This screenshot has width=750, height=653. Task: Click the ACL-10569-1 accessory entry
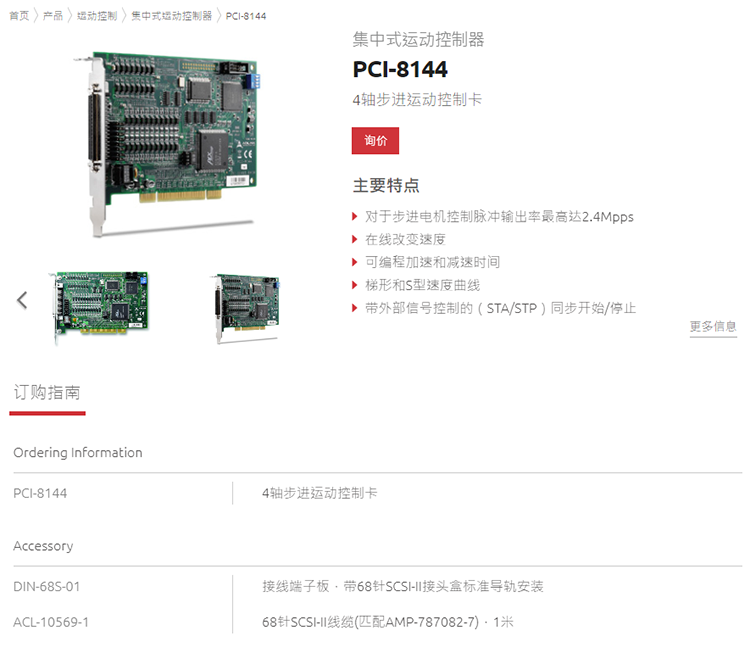click(x=51, y=622)
